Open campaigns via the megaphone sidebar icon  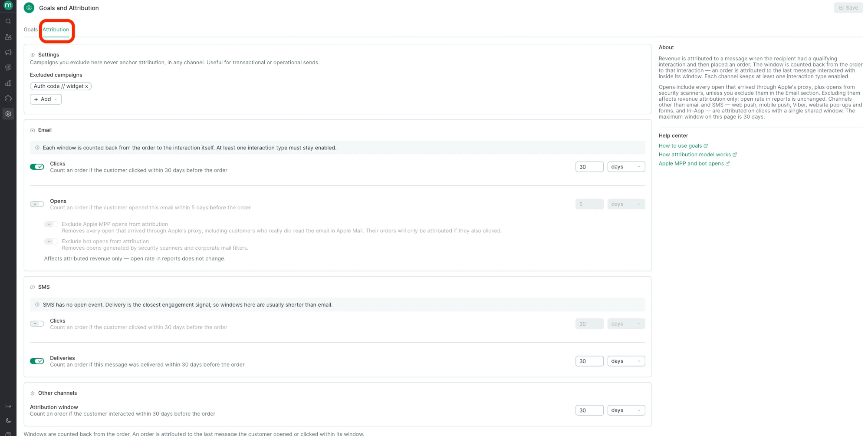8,52
